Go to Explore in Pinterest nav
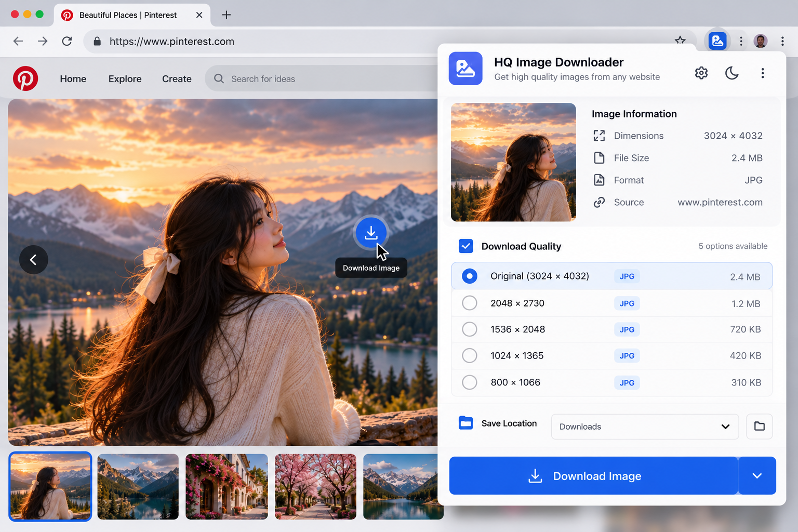This screenshot has width=798, height=532. click(x=125, y=79)
